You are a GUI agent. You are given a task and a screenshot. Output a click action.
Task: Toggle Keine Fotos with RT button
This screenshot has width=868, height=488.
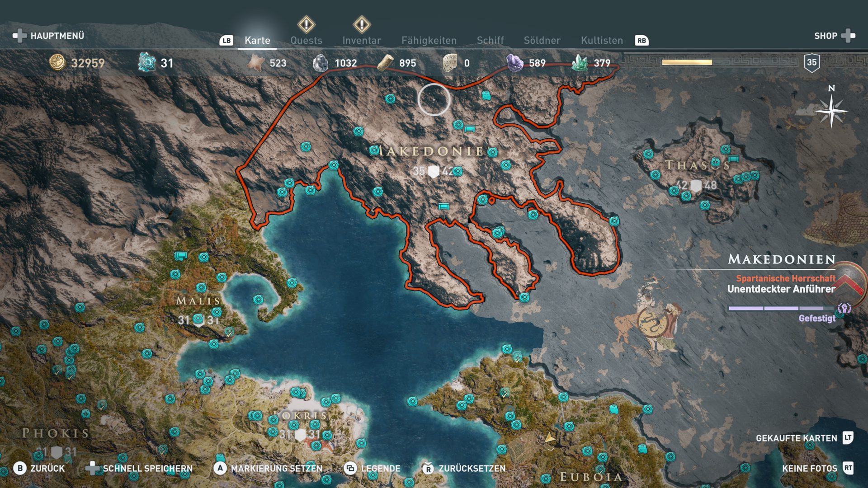[x=848, y=469]
